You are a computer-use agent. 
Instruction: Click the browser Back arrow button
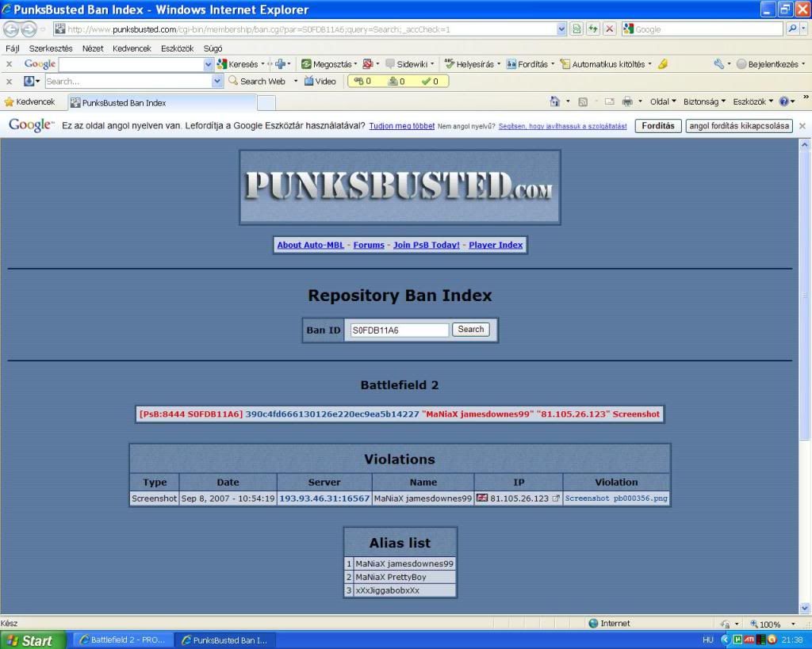tap(11, 29)
